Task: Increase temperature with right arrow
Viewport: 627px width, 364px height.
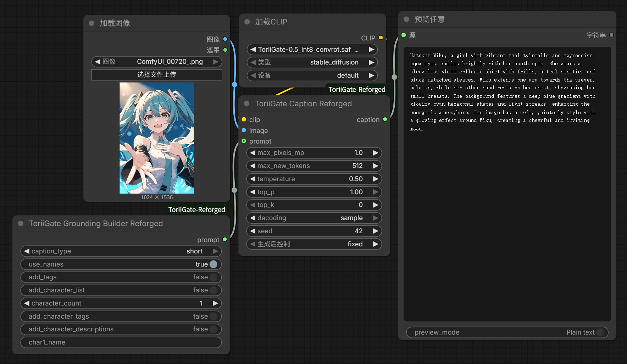Action: tap(376, 179)
